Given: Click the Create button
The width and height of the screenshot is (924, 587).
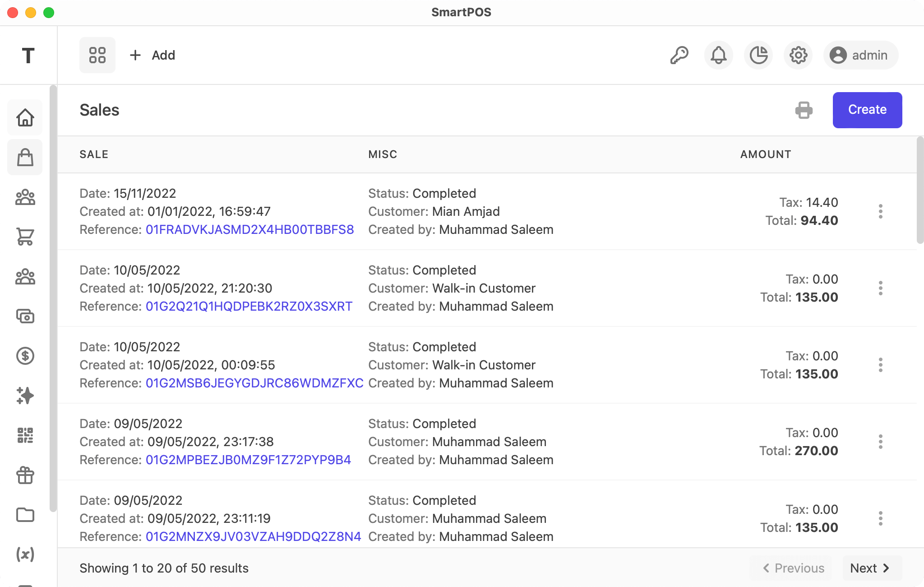Looking at the screenshot, I should [x=867, y=110].
